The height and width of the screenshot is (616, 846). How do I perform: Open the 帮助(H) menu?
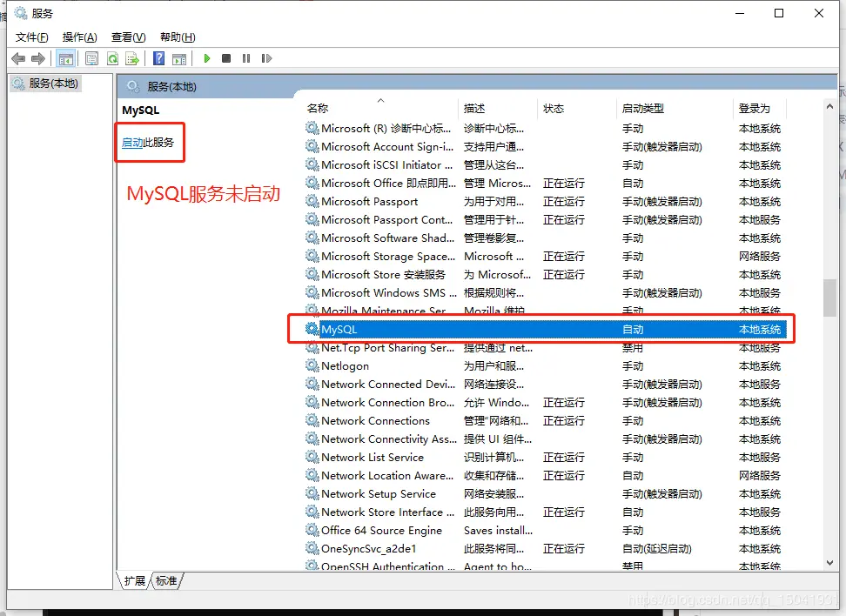coord(178,37)
